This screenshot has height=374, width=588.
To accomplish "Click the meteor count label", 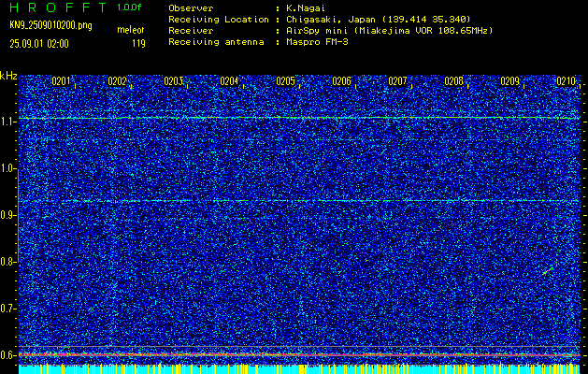I will (x=131, y=30).
